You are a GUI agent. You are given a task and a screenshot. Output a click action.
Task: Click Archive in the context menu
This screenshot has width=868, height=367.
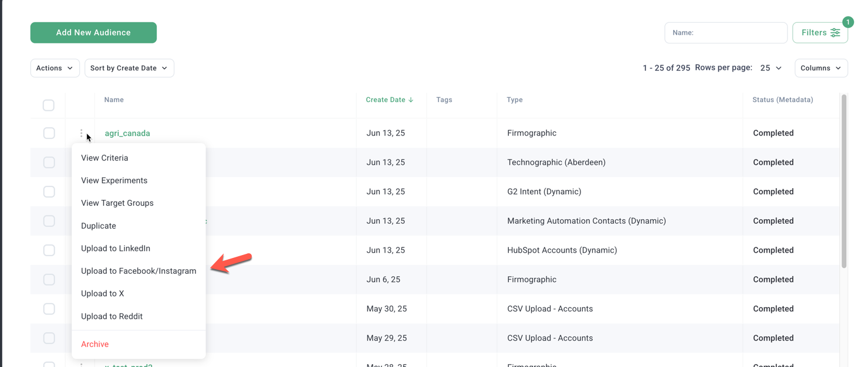tap(95, 344)
